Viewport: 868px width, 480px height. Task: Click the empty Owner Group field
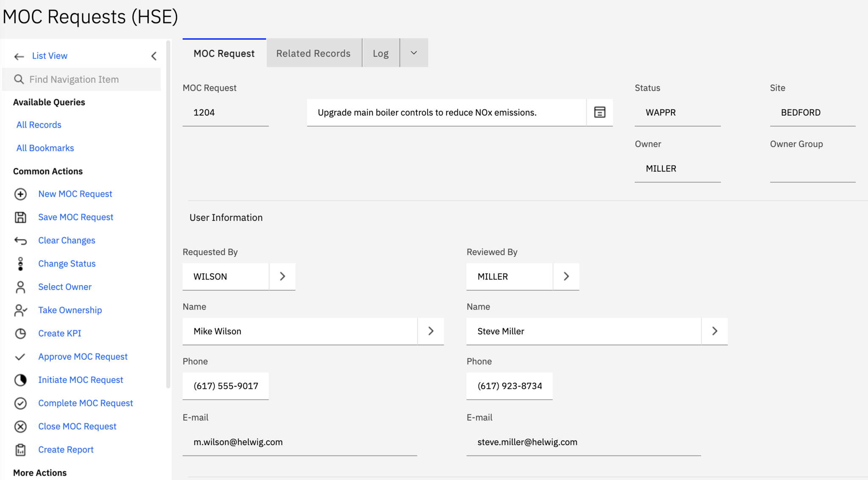point(813,169)
